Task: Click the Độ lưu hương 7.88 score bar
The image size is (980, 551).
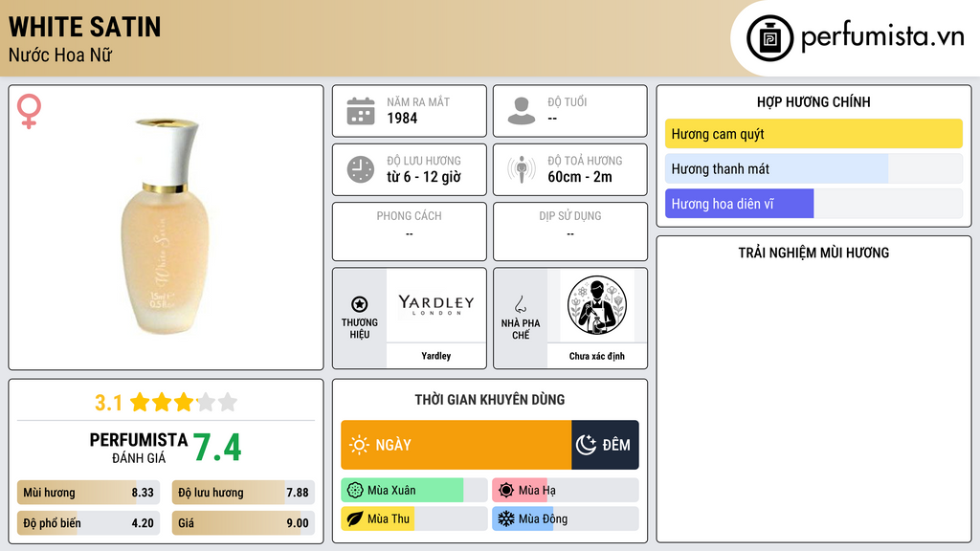Action: pos(243,493)
